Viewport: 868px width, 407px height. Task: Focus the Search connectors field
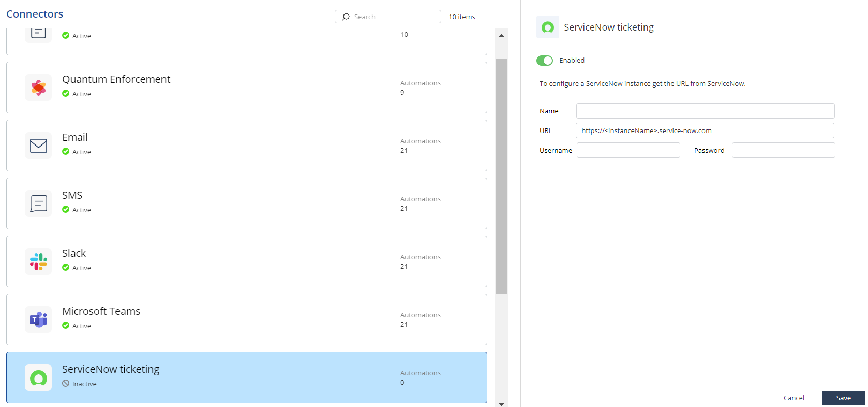point(388,17)
